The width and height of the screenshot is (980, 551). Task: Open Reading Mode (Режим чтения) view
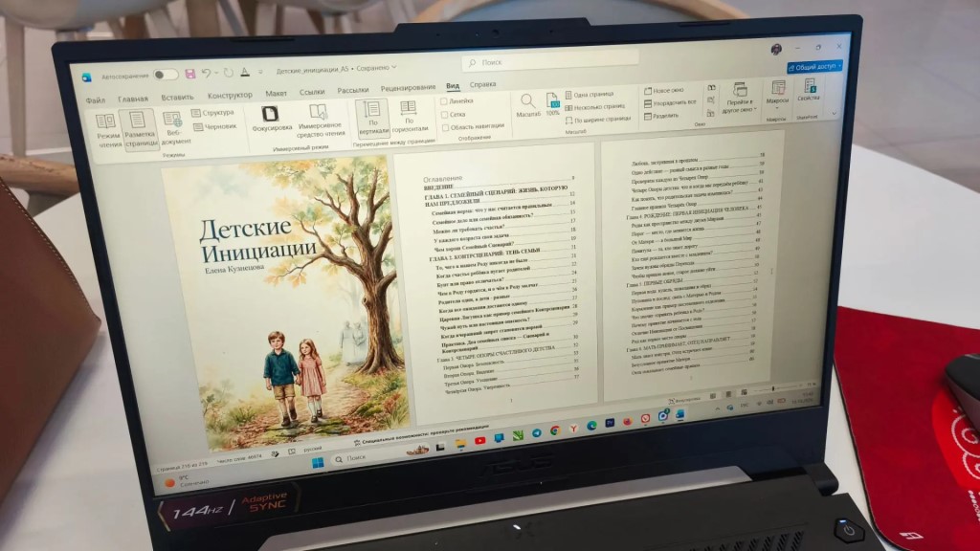(107, 130)
